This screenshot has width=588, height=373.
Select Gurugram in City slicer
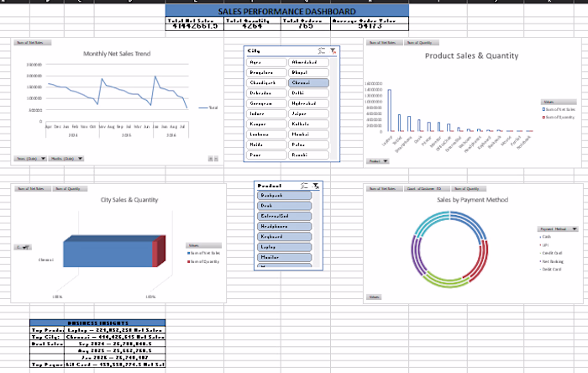pos(266,103)
